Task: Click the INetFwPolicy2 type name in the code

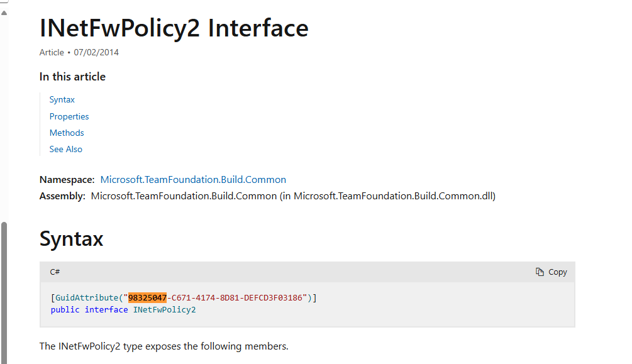Action: click(165, 309)
